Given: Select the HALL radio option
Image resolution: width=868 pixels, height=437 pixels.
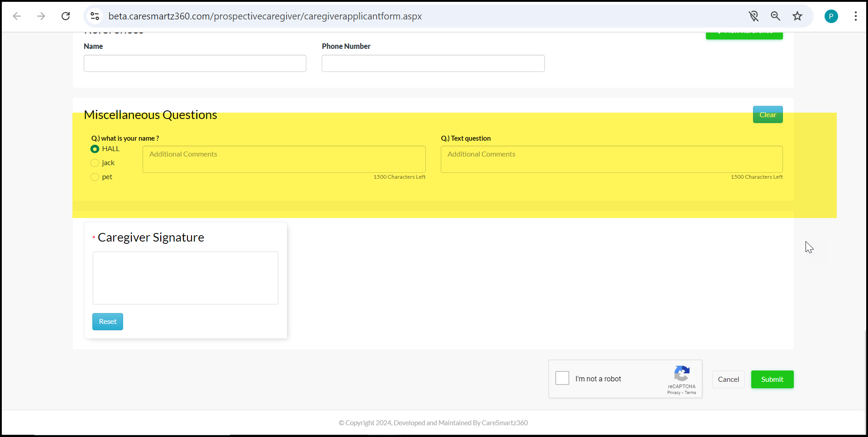Looking at the screenshot, I should click(95, 149).
